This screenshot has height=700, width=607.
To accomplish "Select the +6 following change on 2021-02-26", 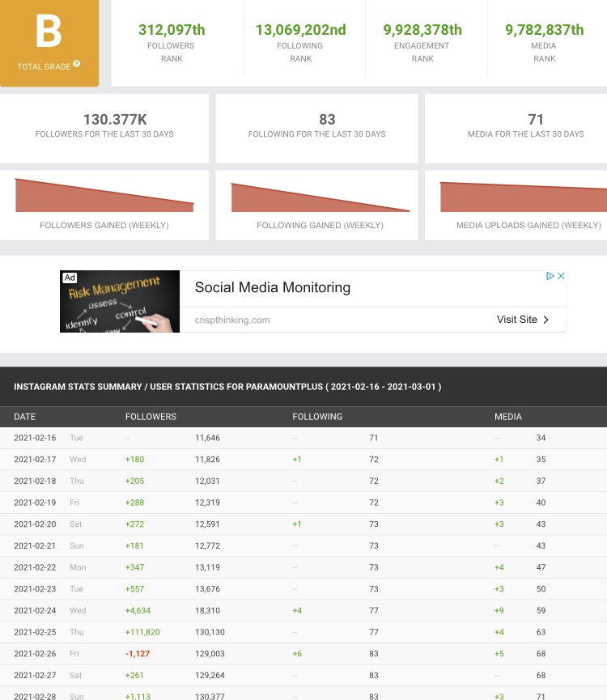I will click(297, 654).
